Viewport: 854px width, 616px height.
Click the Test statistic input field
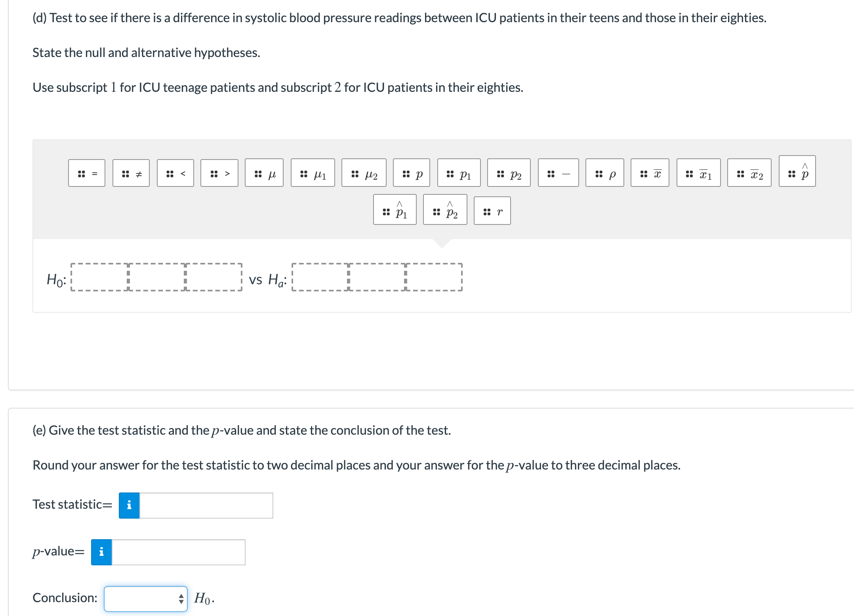(206, 506)
